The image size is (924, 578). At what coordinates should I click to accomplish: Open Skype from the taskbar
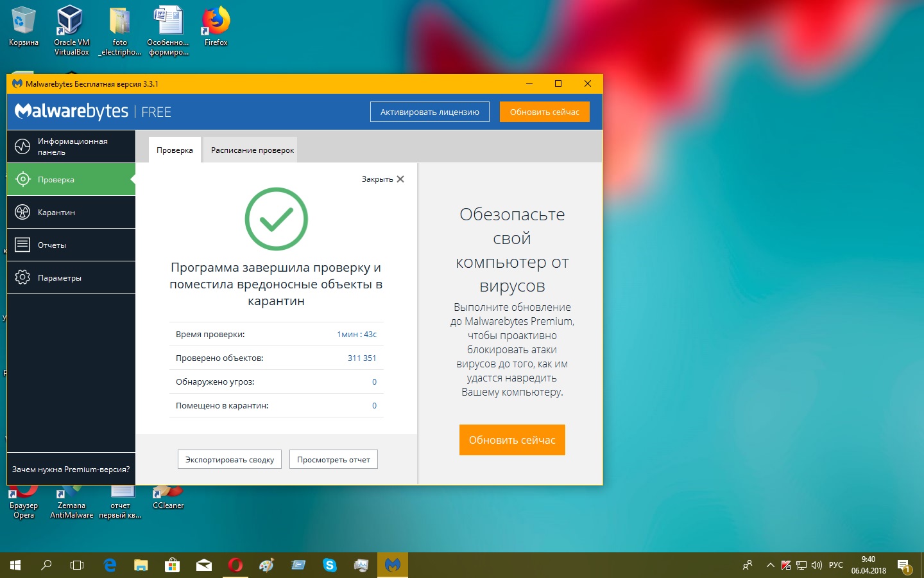[x=330, y=565]
